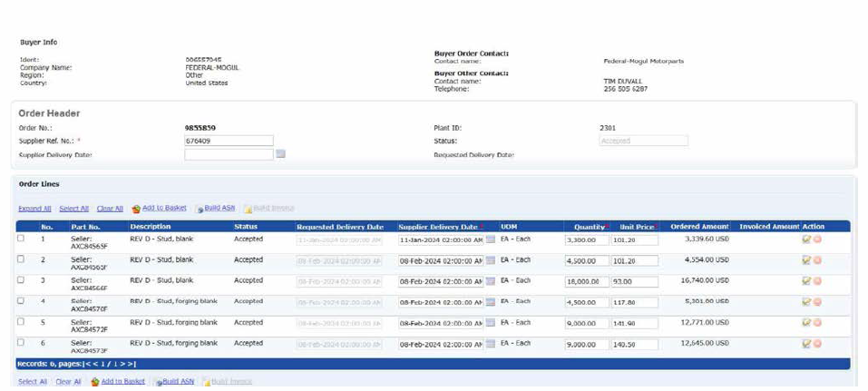Click red reject icon for line 2

tap(817, 260)
